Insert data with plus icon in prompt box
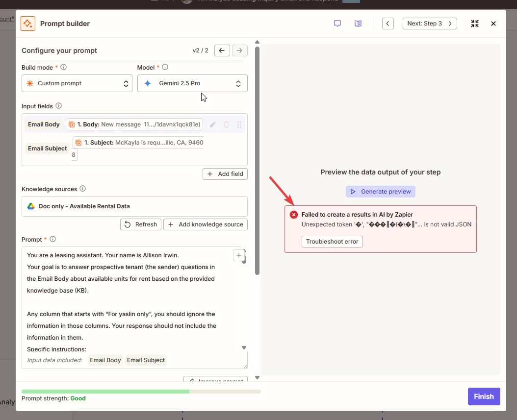This screenshot has height=420, width=517. [x=239, y=255]
